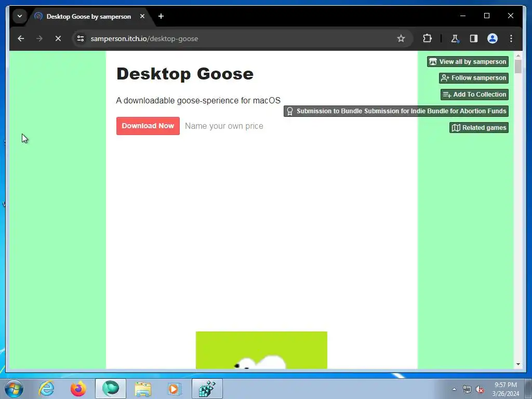Click Add To Collection button
This screenshot has height=399, width=532.
click(474, 95)
